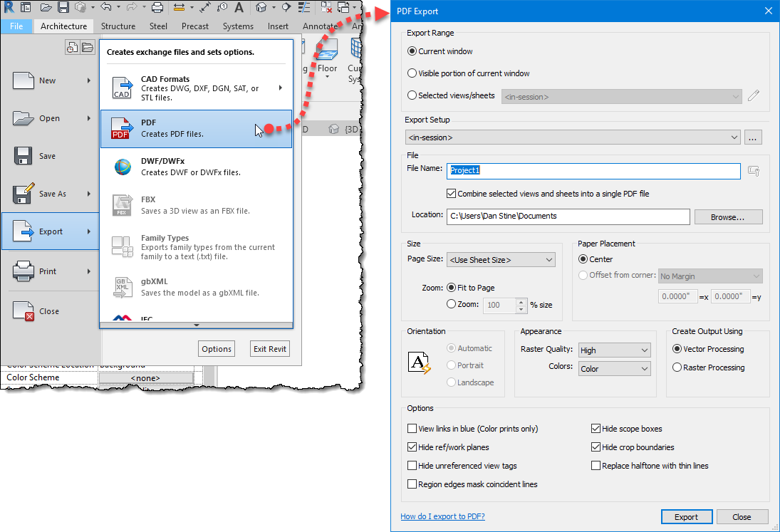
Task: Open the Raster Quality High dropdown
Action: pos(614,350)
